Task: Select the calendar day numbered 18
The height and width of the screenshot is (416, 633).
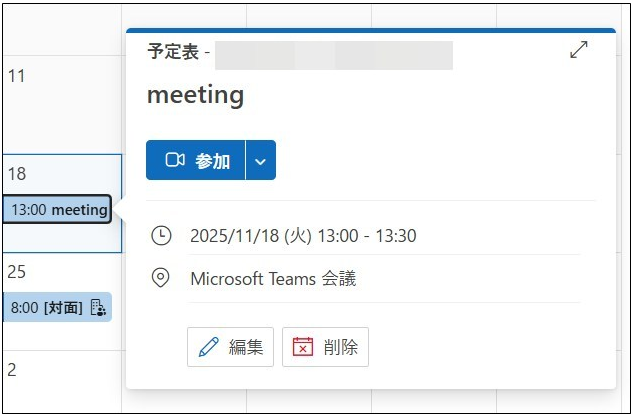Action: point(17,174)
